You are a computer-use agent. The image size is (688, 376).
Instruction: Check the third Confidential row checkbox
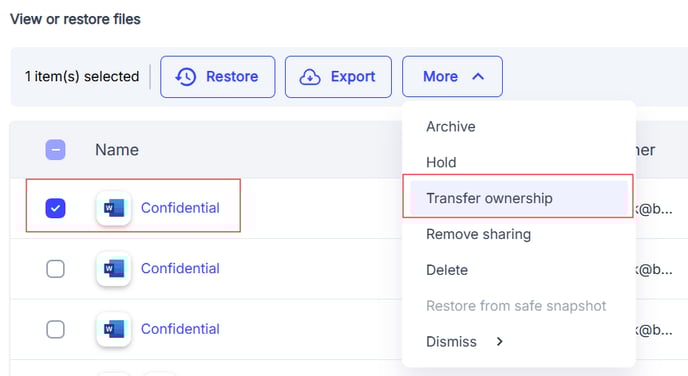55,329
